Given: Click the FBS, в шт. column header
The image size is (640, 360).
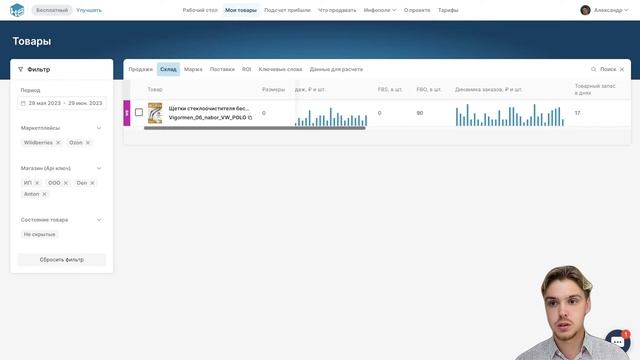Looking at the screenshot, I should pyautogui.click(x=390, y=89).
